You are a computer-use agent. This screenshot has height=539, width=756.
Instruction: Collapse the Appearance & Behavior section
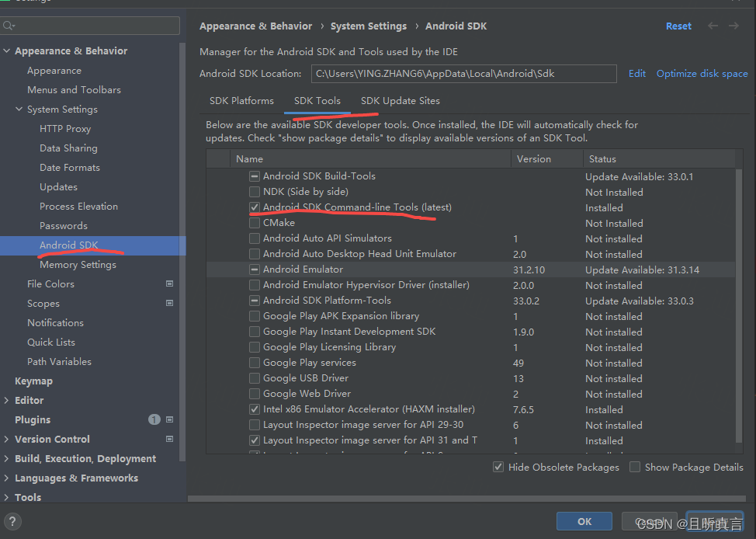click(x=7, y=50)
